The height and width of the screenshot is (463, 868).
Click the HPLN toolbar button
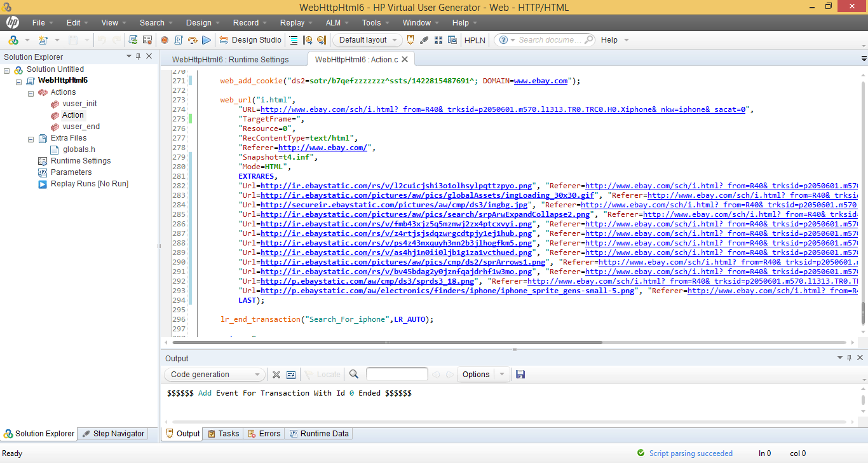coord(475,40)
